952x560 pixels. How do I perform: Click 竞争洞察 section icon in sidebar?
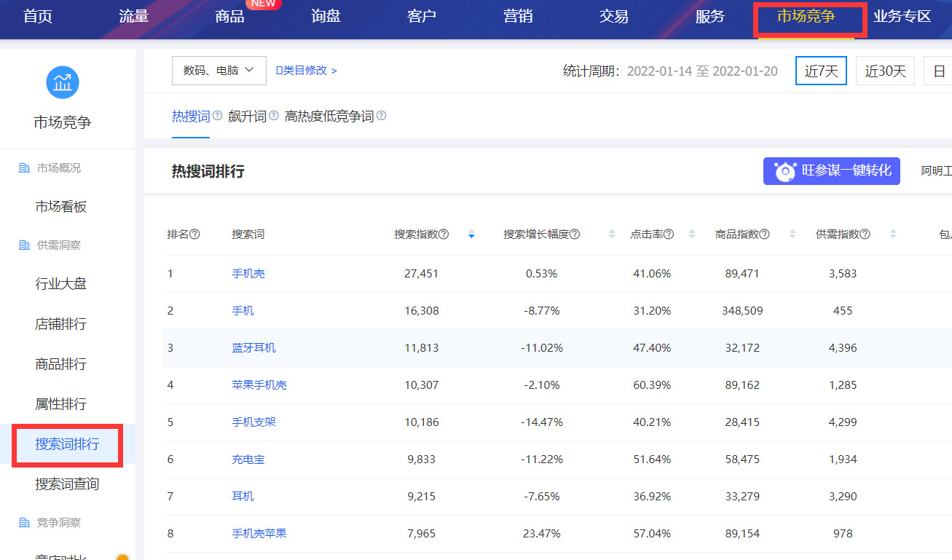(24, 523)
